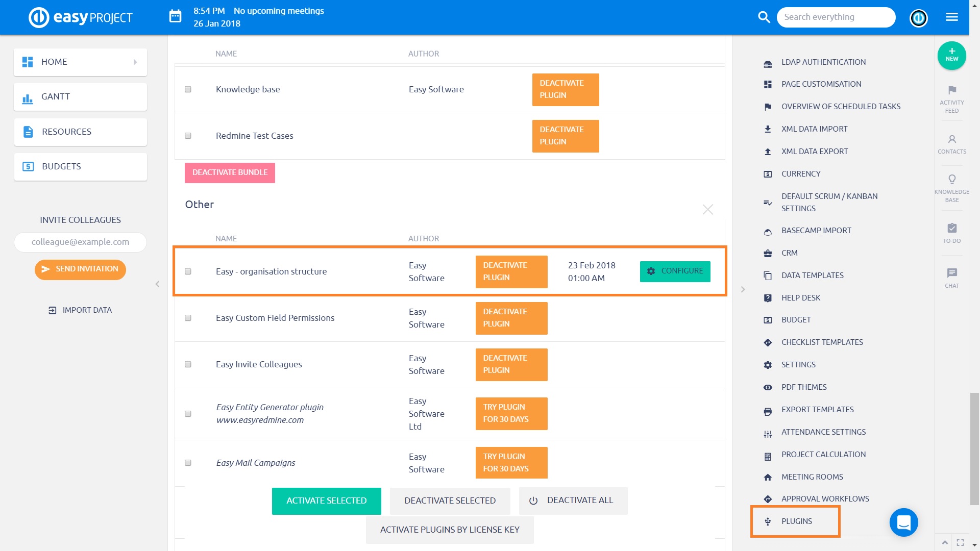Open the Activity Feed flag icon
This screenshot has height=551, width=980.
[x=951, y=91]
